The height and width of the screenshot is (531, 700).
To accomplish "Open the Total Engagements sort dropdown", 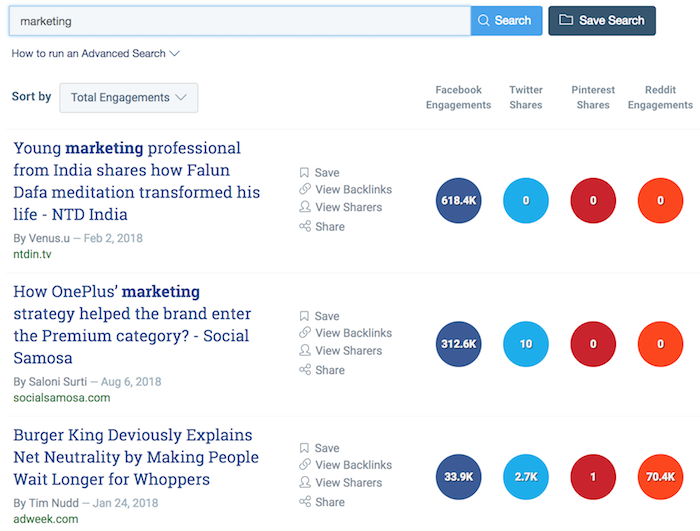I will pyautogui.click(x=129, y=97).
